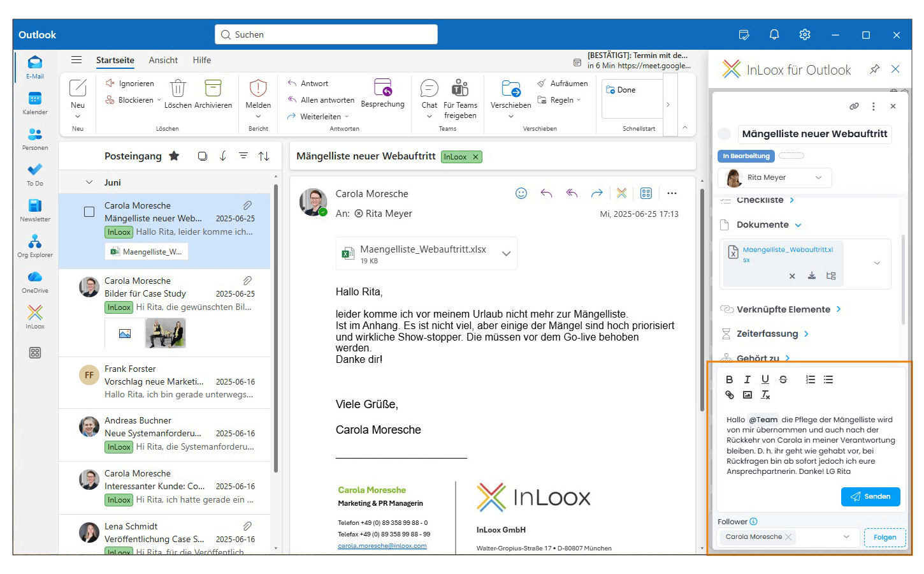Open the Follower dropdown arrow
Image resolution: width=924 pixels, height=574 pixels.
(846, 537)
